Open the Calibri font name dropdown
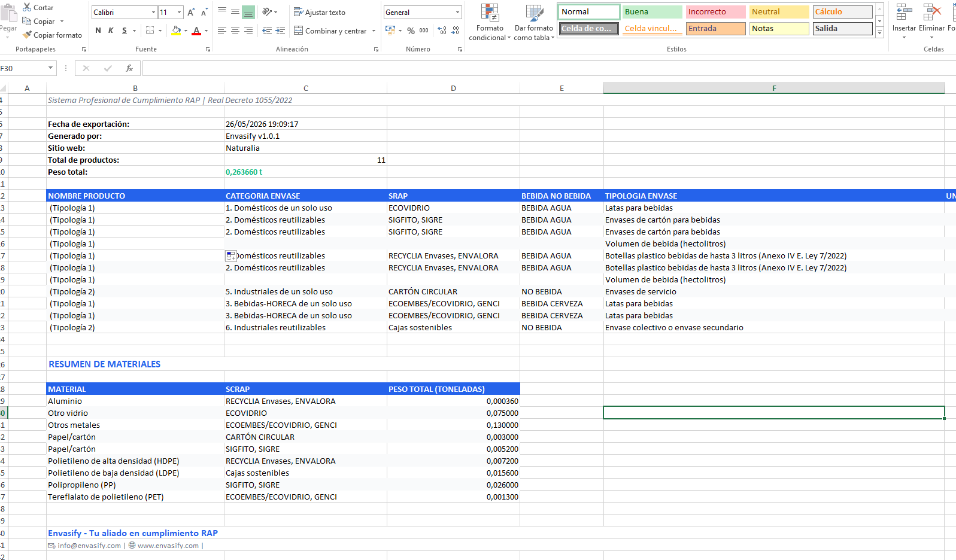 tap(154, 13)
